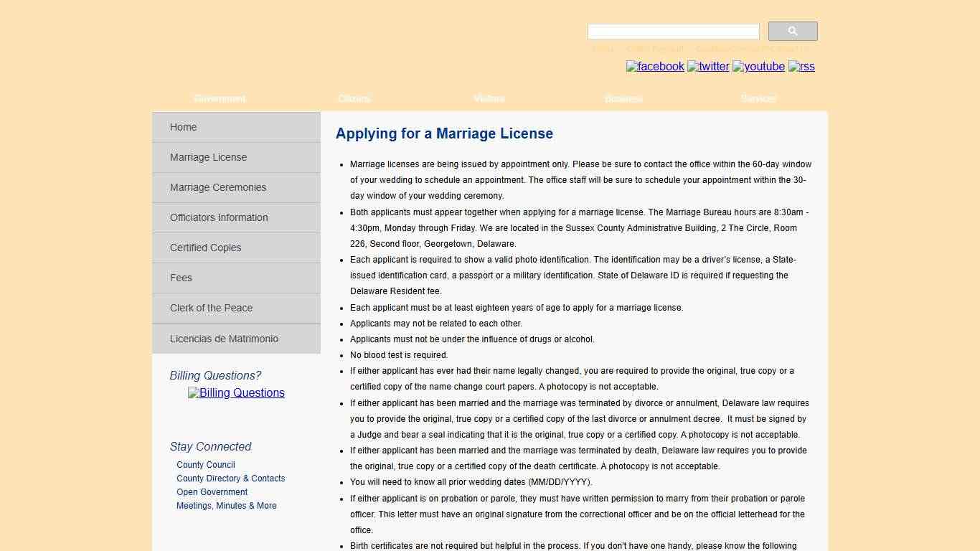Viewport: 980px width, 551px height.
Task: Open the Government navigation dropdown
Action: coord(219,98)
